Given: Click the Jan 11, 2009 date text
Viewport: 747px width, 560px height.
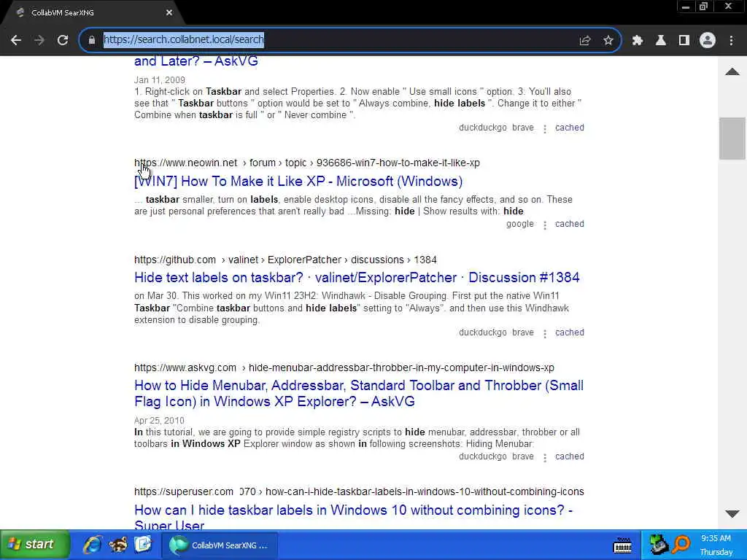Looking at the screenshot, I should [160, 80].
